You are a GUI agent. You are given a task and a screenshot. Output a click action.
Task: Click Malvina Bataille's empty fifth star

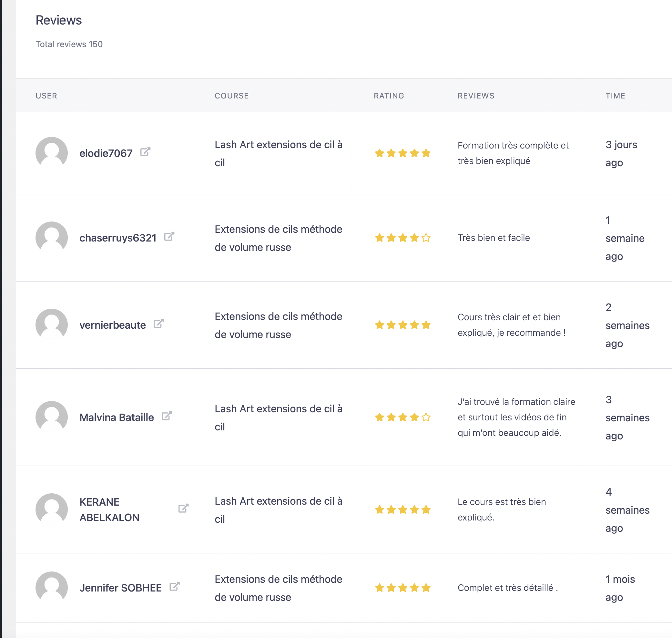click(x=426, y=417)
